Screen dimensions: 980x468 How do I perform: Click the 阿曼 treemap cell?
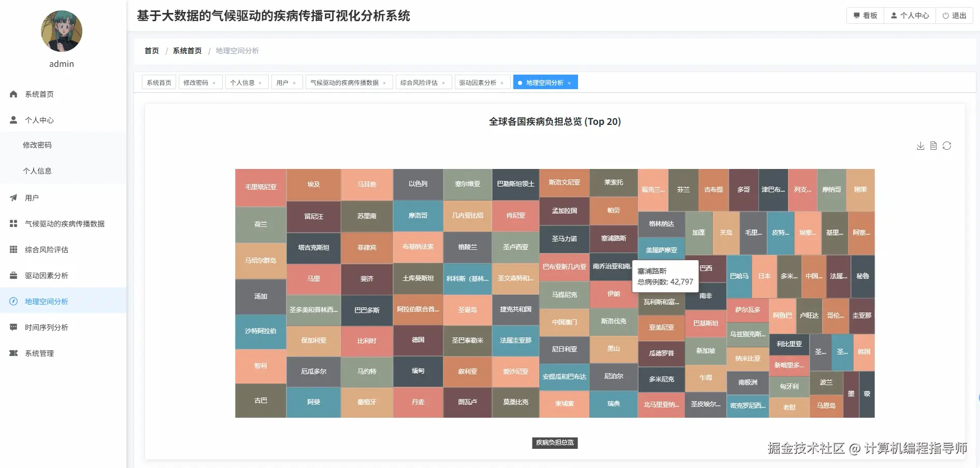pyautogui.click(x=313, y=402)
